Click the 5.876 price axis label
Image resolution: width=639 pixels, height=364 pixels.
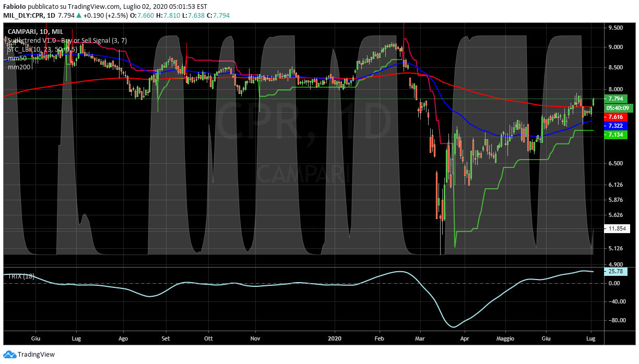click(x=616, y=199)
